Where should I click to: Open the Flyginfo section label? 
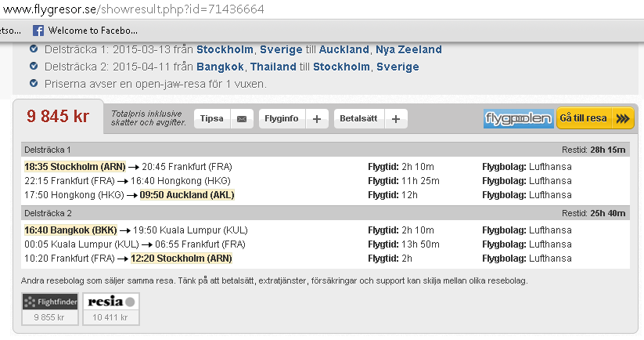click(282, 119)
